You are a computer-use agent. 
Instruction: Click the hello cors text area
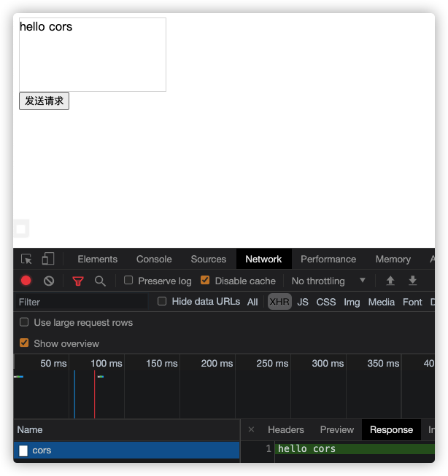coord(93,55)
